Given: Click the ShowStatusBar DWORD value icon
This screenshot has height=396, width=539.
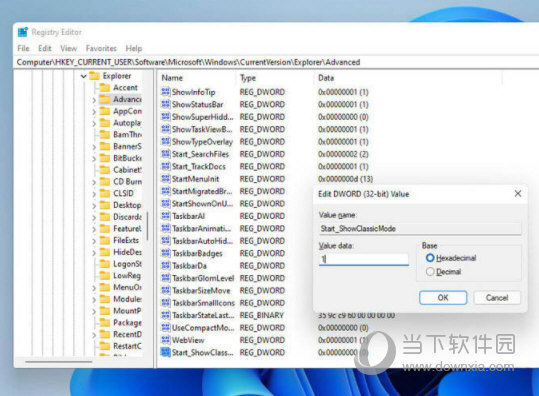Looking at the screenshot, I should pos(166,104).
